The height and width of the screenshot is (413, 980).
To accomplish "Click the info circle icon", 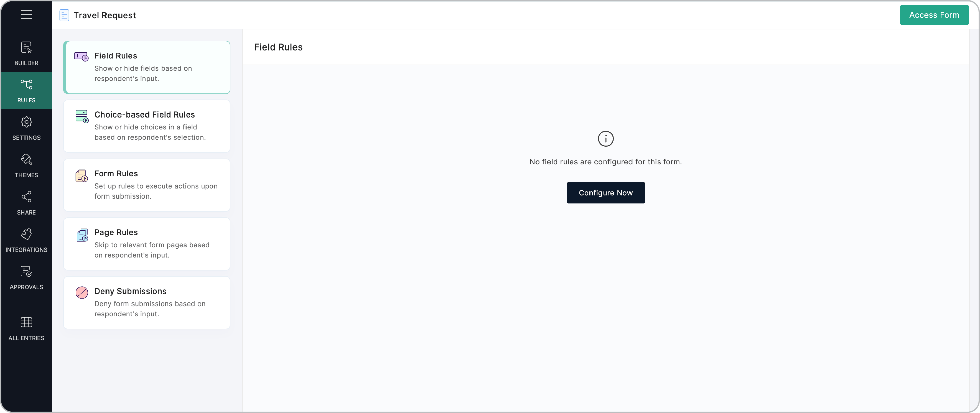I will coord(606,139).
